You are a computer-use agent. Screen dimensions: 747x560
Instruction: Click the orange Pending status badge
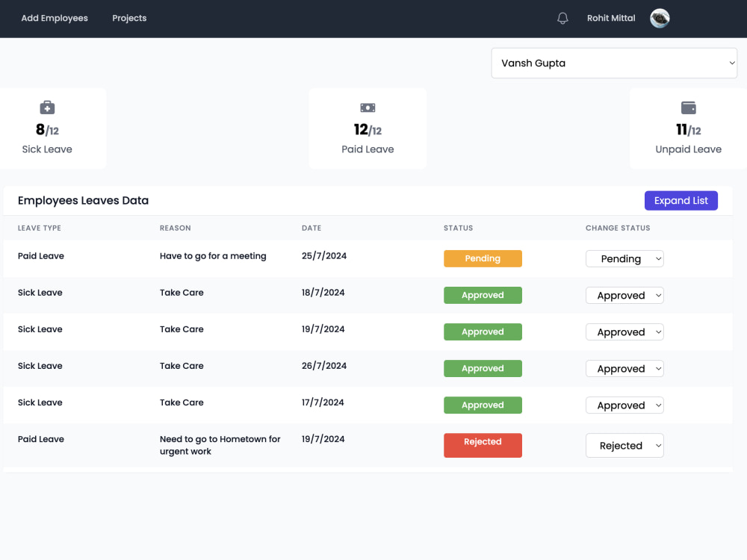[x=483, y=258]
